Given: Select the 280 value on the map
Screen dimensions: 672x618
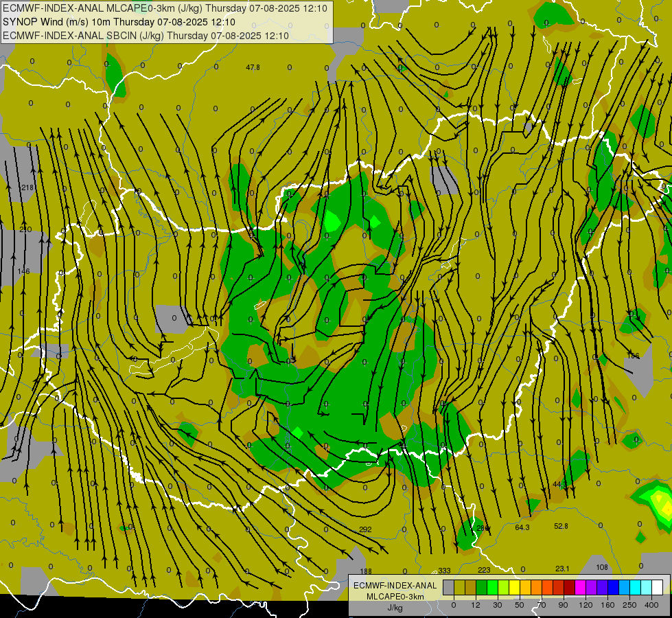Looking at the screenshot, I should (483, 528).
